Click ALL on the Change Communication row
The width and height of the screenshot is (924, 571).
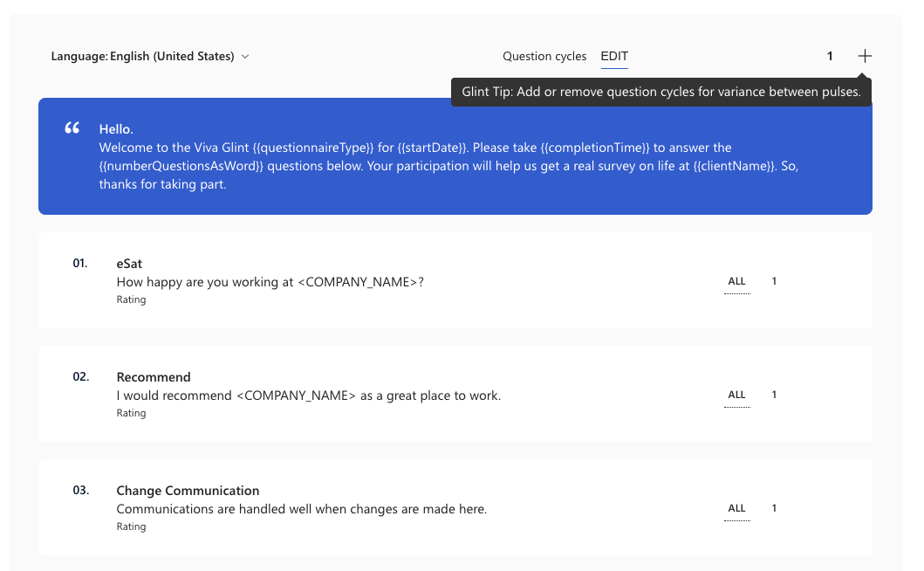pyautogui.click(x=736, y=508)
